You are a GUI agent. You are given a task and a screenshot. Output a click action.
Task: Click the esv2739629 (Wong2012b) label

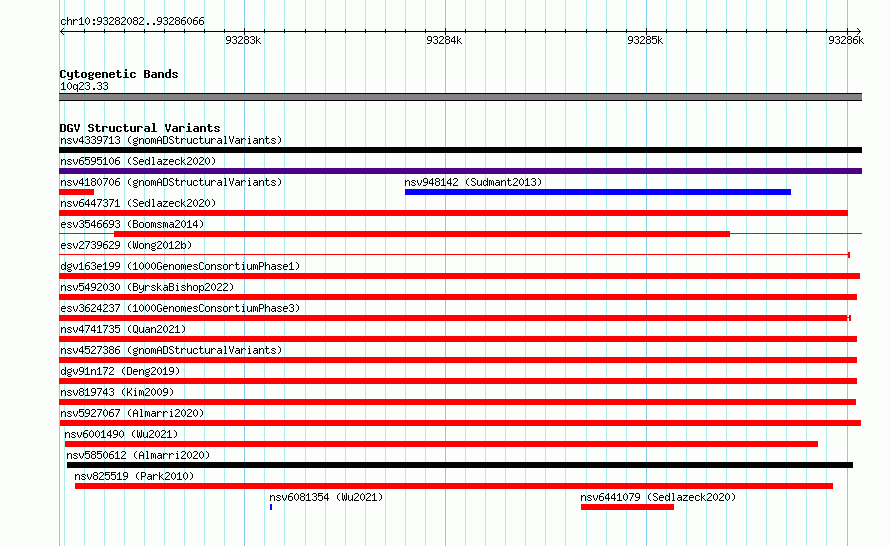click(x=126, y=245)
